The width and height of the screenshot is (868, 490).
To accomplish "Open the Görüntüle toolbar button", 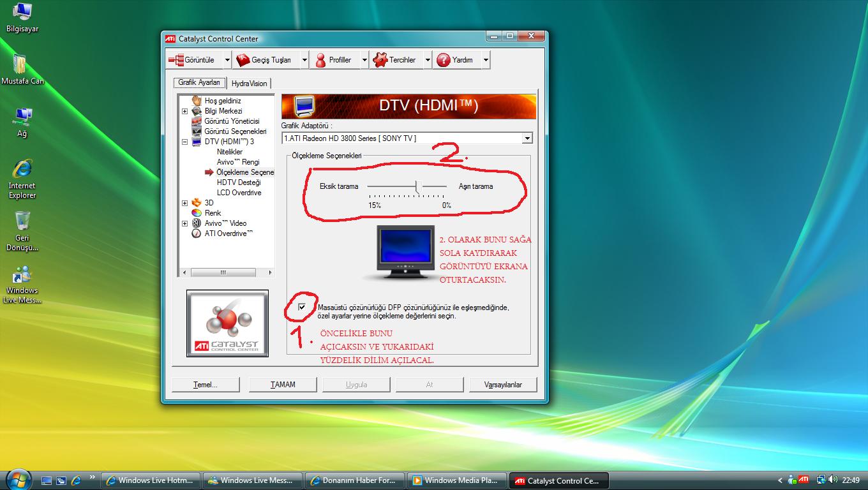I will pos(193,60).
